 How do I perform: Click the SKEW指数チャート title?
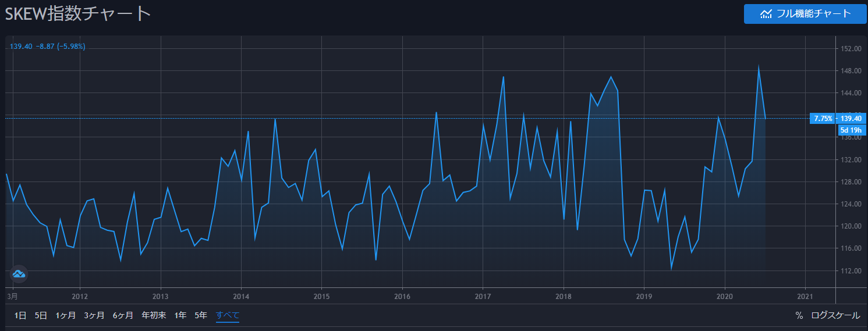(x=78, y=14)
